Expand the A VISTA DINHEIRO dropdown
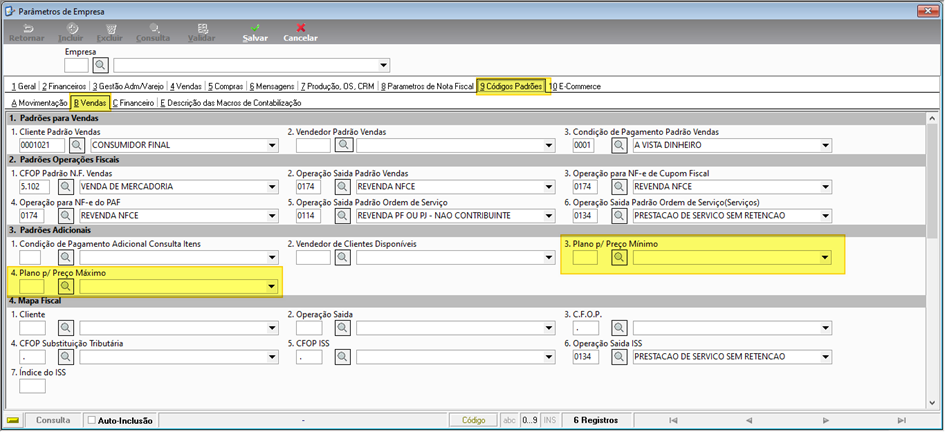This screenshot has width=945, height=432. tap(826, 145)
